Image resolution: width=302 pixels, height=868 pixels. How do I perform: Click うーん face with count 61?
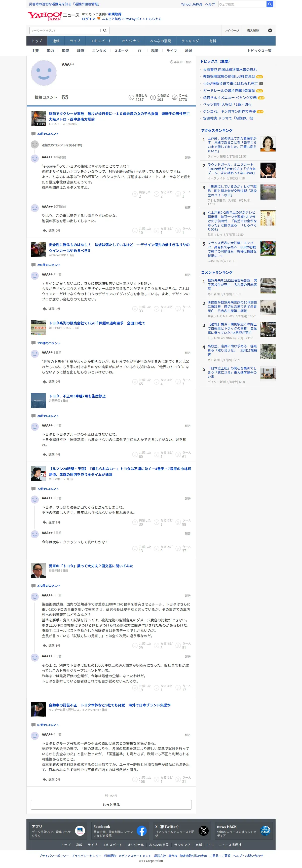178,455
